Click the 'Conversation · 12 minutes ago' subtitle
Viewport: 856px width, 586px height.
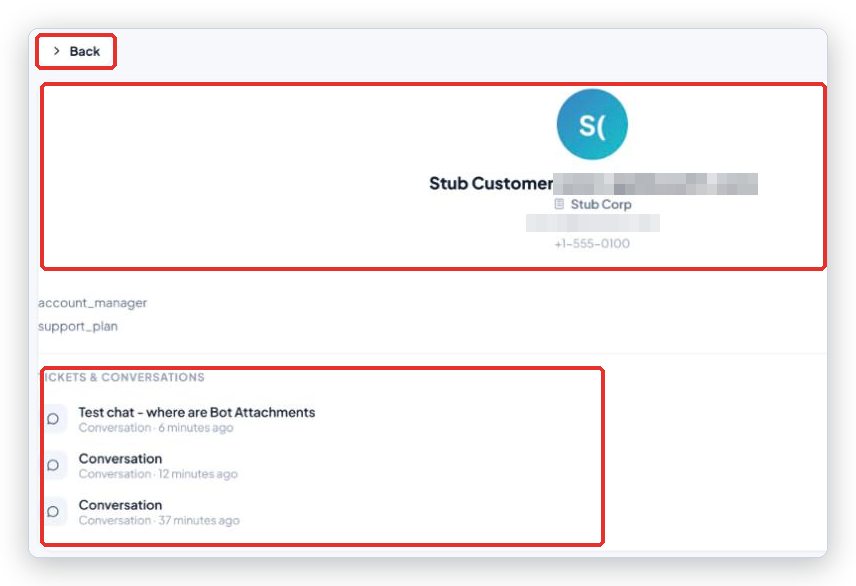158,474
